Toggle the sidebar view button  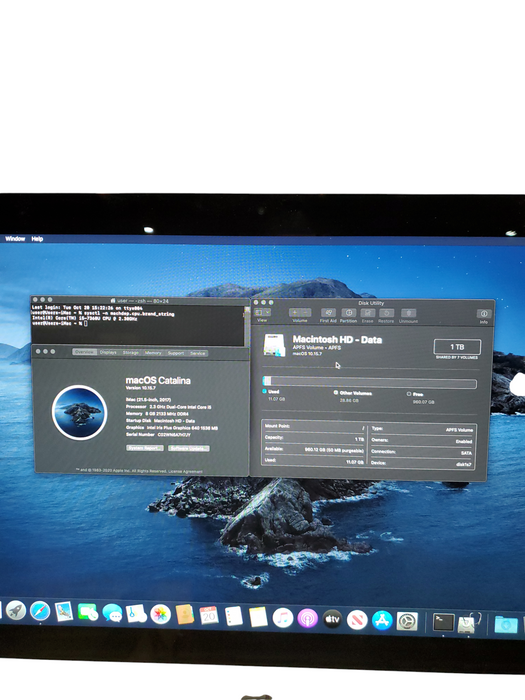point(259,312)
